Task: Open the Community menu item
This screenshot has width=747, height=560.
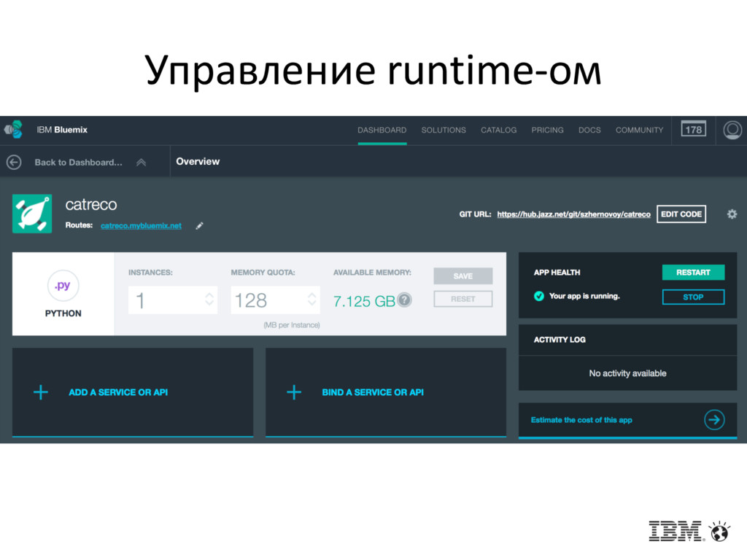Action: click(x=639, y=130)
